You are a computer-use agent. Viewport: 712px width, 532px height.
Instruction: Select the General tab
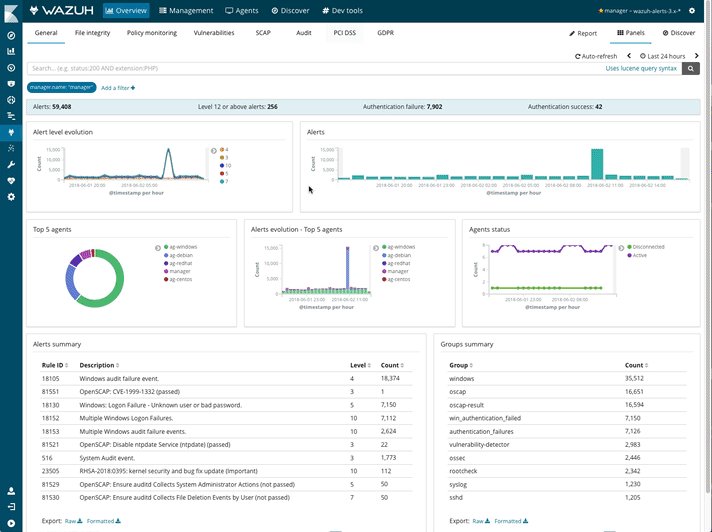tap(46, 33)
